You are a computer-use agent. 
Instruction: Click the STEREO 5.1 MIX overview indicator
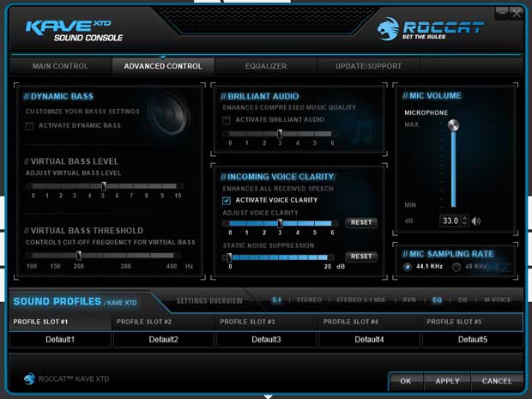[360, 300]
